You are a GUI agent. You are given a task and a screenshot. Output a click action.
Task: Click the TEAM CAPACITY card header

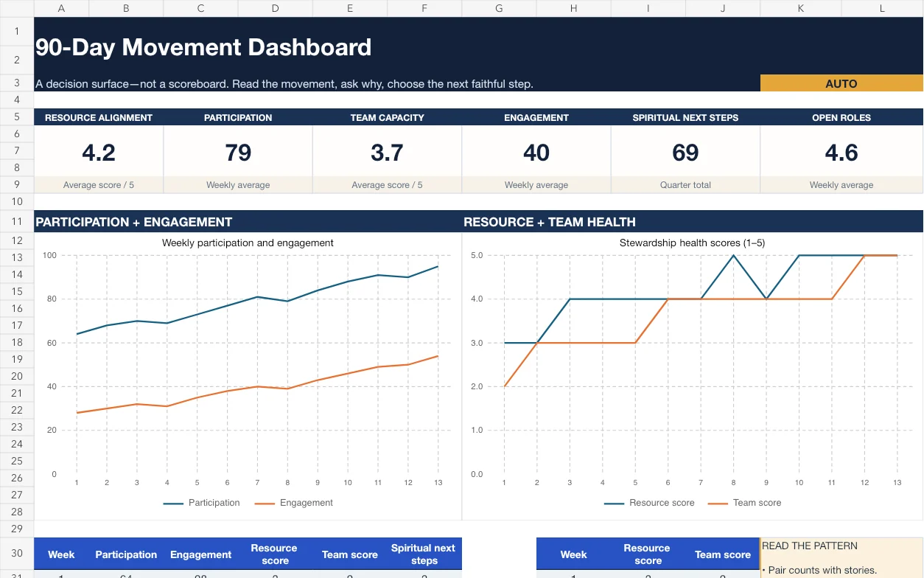point(388,117)
